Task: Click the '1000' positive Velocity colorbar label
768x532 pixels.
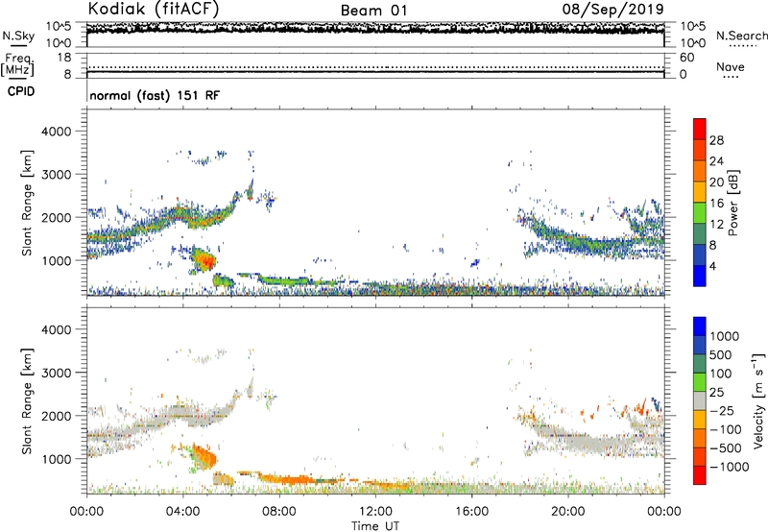Action: pos(725,336)
